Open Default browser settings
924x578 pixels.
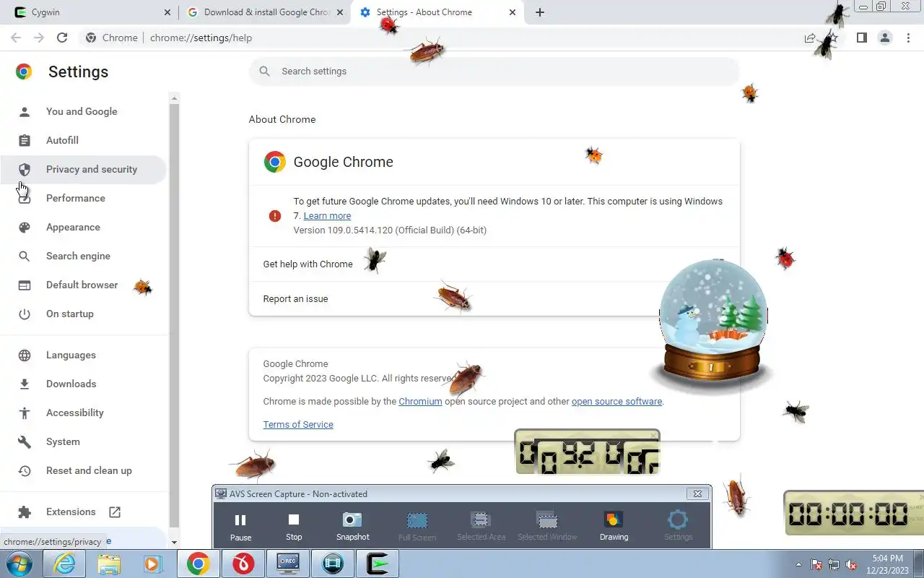coord(82,285)
